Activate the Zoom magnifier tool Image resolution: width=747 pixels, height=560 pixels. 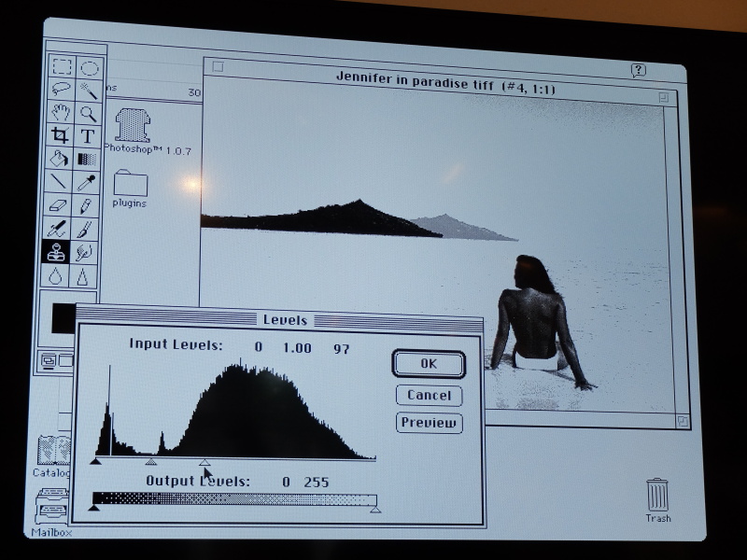point(88,114)
